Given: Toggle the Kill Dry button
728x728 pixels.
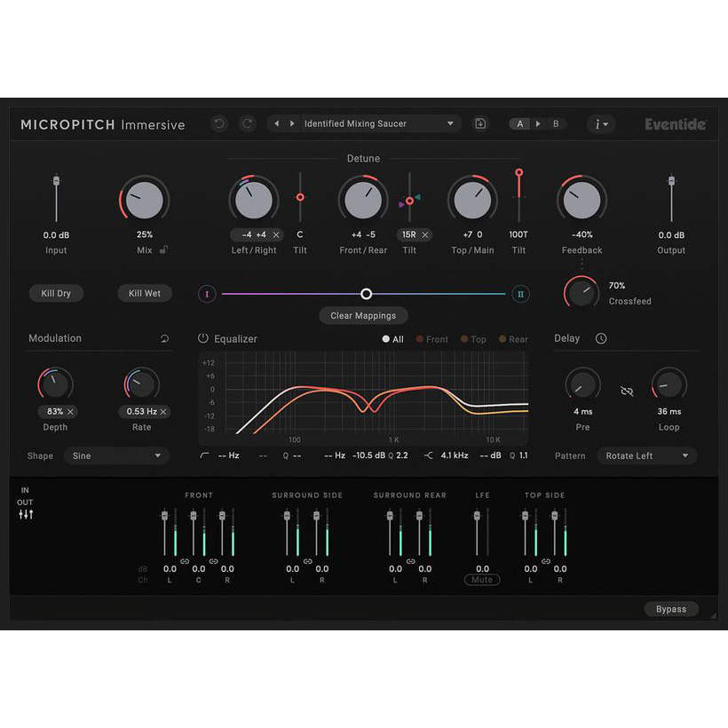Looking at the screenshot, I should click(x=56, y=294).
